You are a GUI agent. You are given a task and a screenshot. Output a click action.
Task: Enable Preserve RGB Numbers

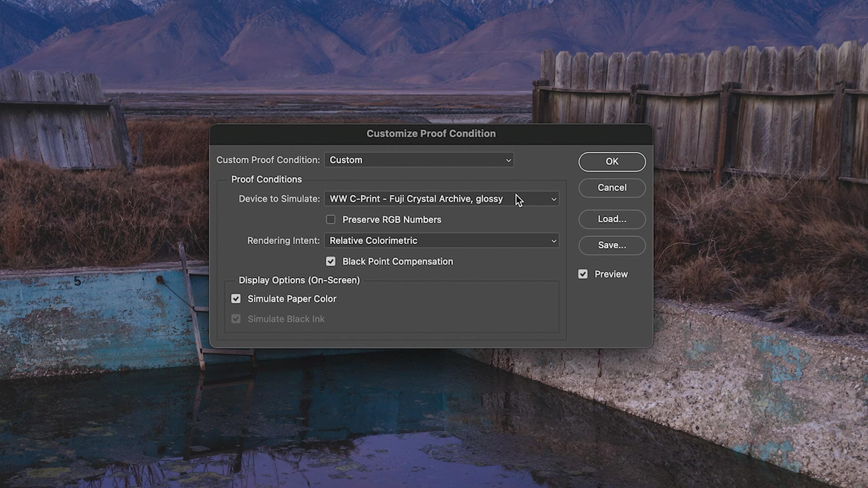330,219
